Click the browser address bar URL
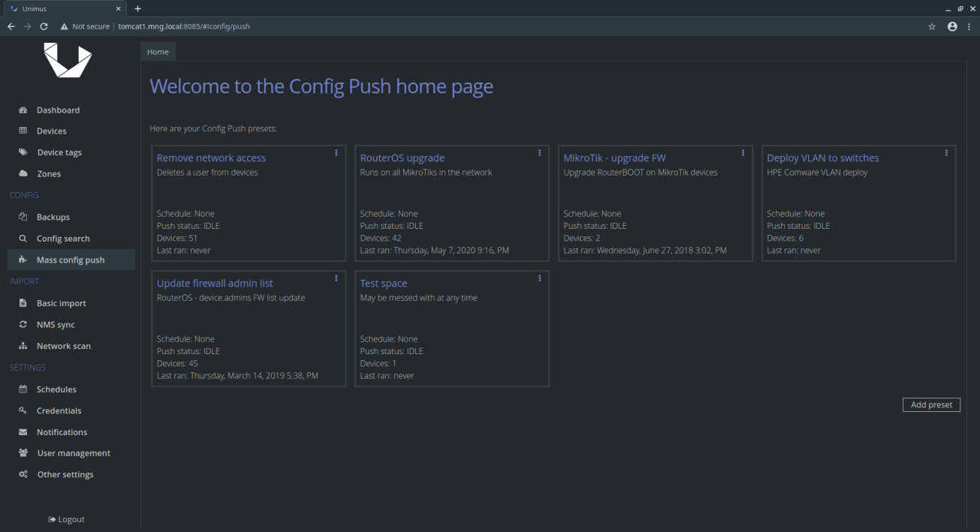Image resolution: width=980 pixels, height=532 pixels. point(184,26)
